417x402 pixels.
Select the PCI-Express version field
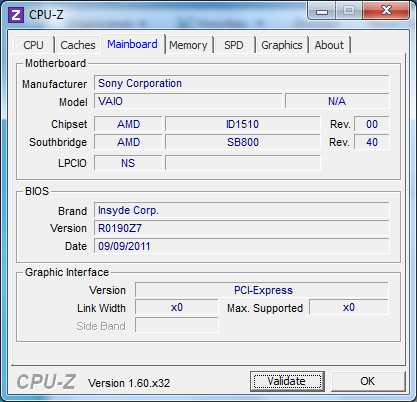pos(262,290)
